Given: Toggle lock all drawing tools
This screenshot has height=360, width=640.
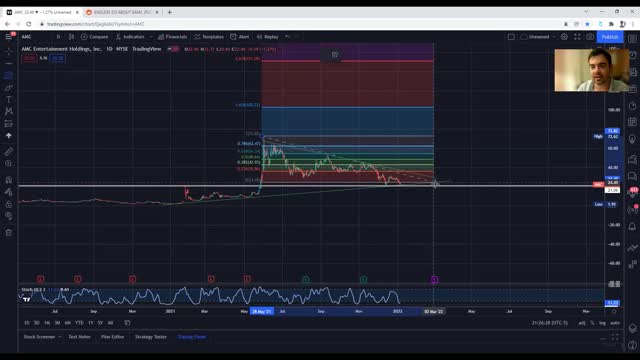Looking at the screenshot, I should pyautogui.click(x=9, y=204).
